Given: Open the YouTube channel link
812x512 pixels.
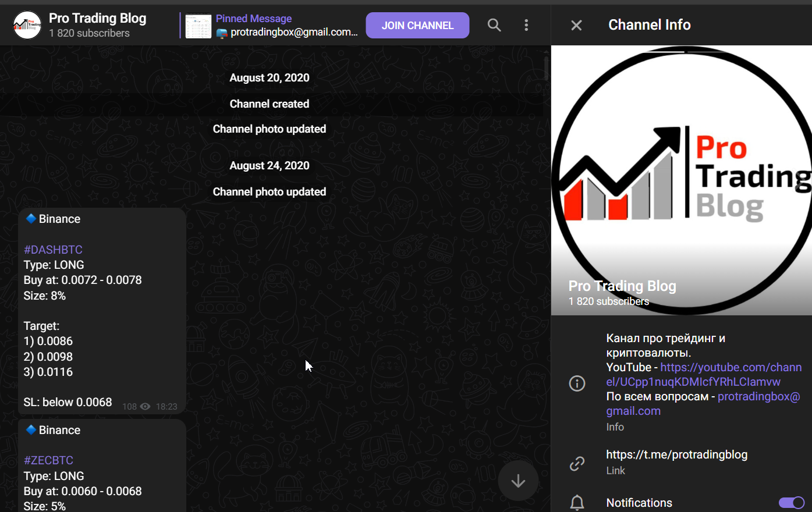Looking at the screenshot, I should click(704, 375).
